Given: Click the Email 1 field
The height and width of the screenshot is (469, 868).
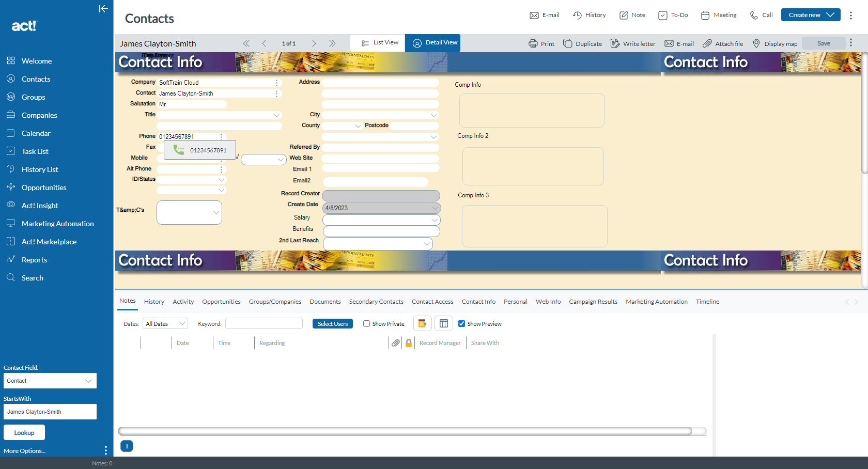Looking at the screenshot, I should point(380,168).
